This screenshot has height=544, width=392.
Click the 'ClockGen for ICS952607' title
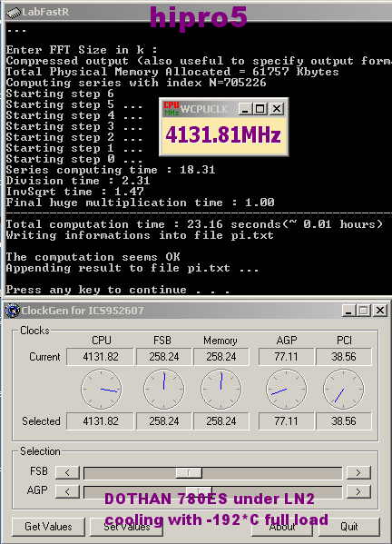point(83,311)
